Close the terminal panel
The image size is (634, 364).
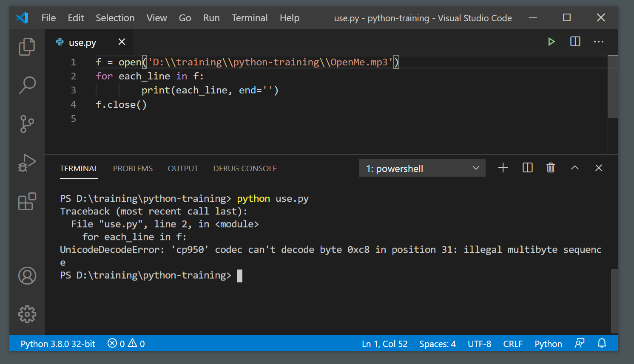coord(599,168)
